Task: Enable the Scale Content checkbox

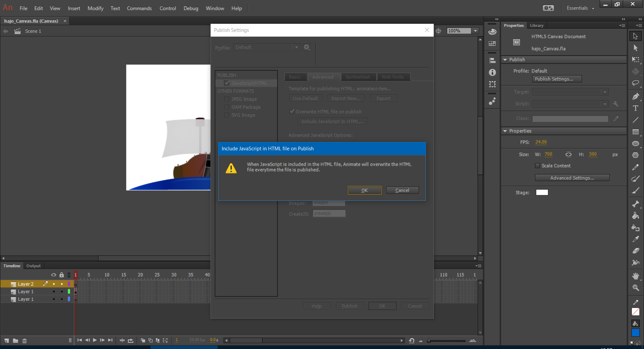Action: 537,166
